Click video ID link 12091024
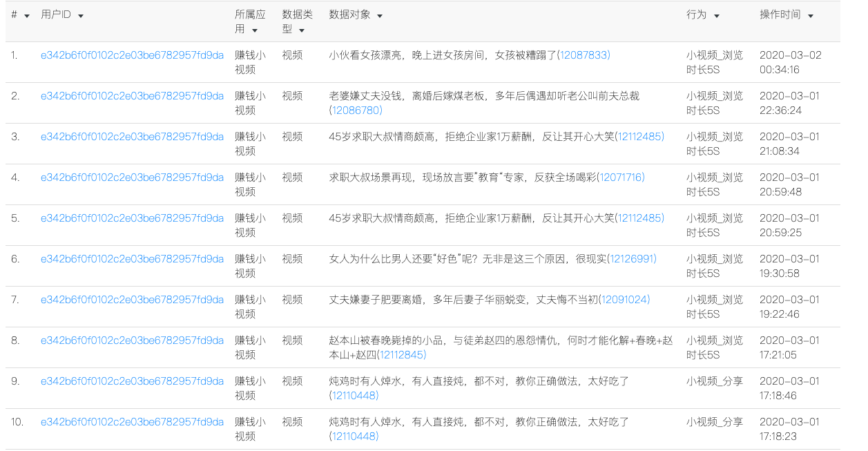This screenshot has height=451, width=868. [625, 300]
